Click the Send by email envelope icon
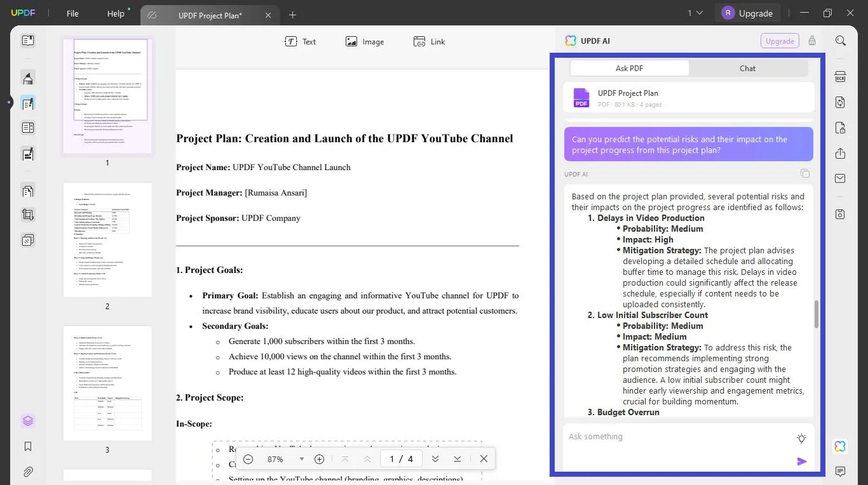The width and height of the screenshot is (868, 485). [840, 178]
